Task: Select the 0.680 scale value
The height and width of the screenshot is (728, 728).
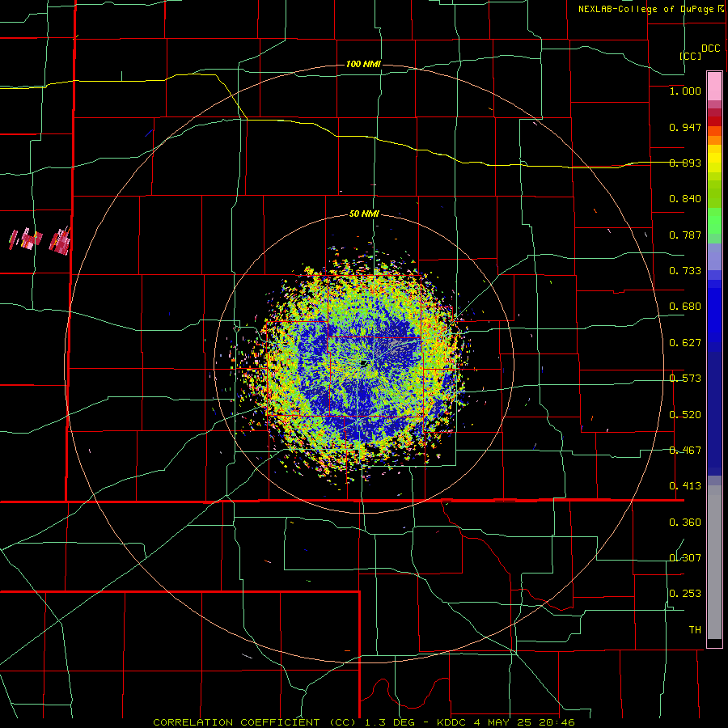Action: [x=685, y=307]
